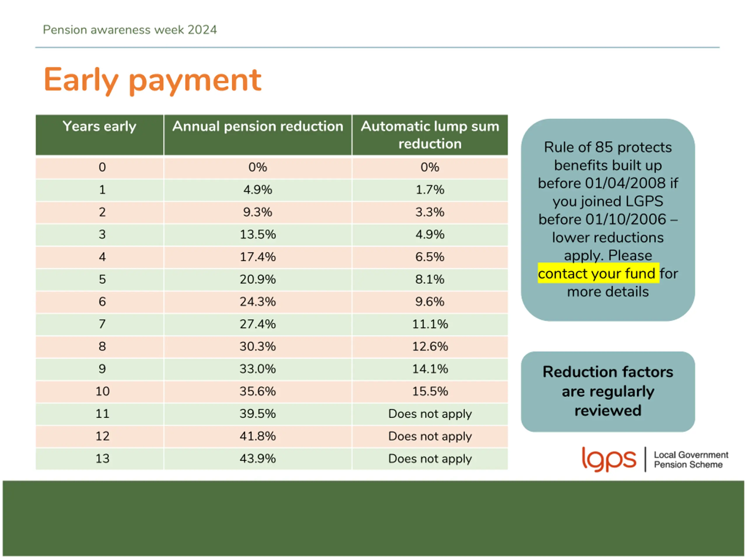Viewport: 747px width, 560px height.
Task: Click the 6.5% lump sum cell
Action: coord(430,257)
